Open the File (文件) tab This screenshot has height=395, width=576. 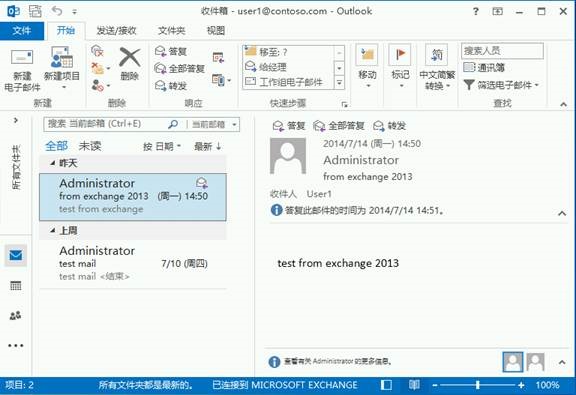[22, 30]
